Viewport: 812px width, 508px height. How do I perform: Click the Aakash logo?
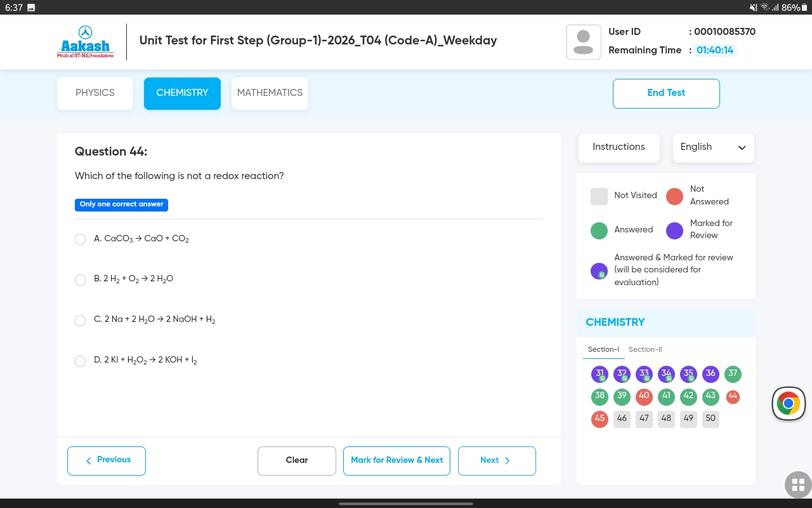coord(86,42)
